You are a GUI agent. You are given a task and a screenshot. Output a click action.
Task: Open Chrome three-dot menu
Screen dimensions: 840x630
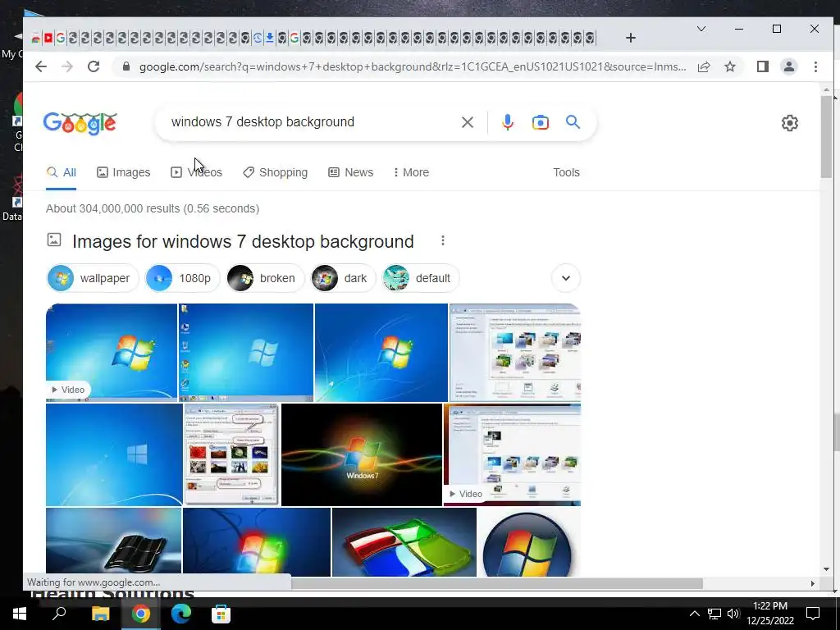click(815, 66)
